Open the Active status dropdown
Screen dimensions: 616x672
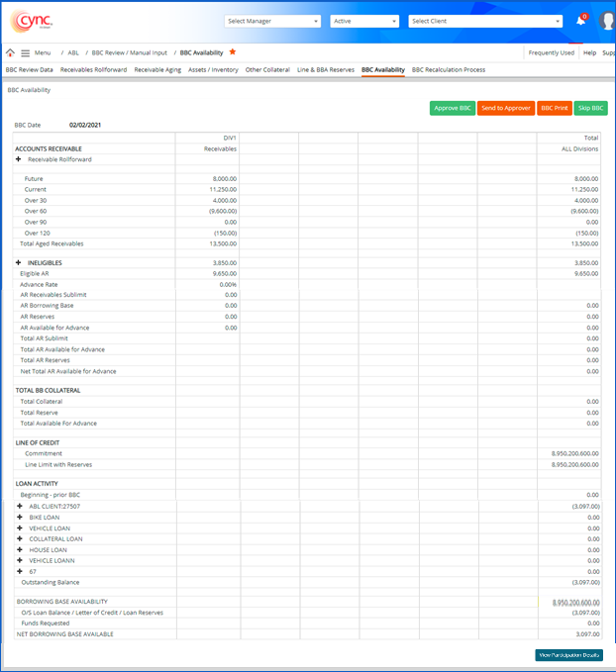click(365, 21)
